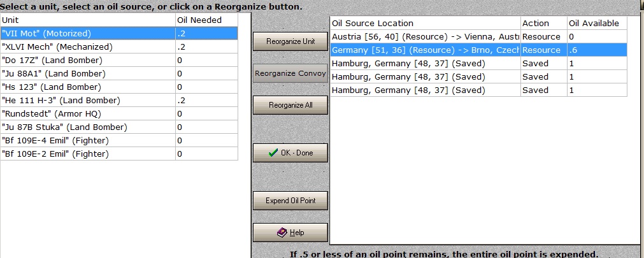644x258 pixels.
Task: Click the green checkmark on OK - Done
Action: pyautogui.click(x=273, y=153)
